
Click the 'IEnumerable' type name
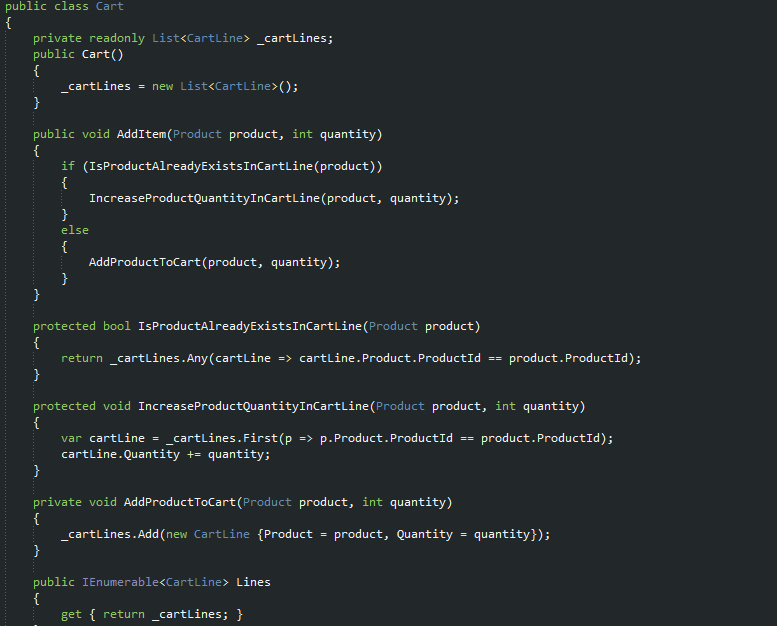click(120, 582)
